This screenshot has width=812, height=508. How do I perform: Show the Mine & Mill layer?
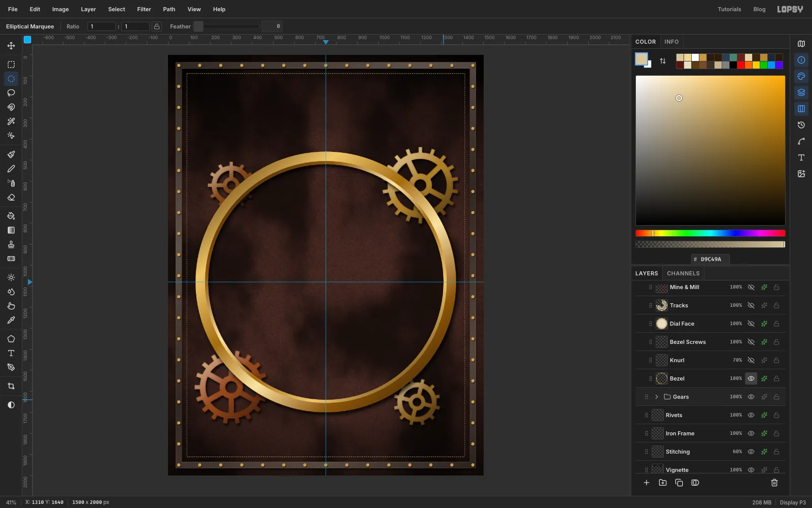tap(751, 287)
